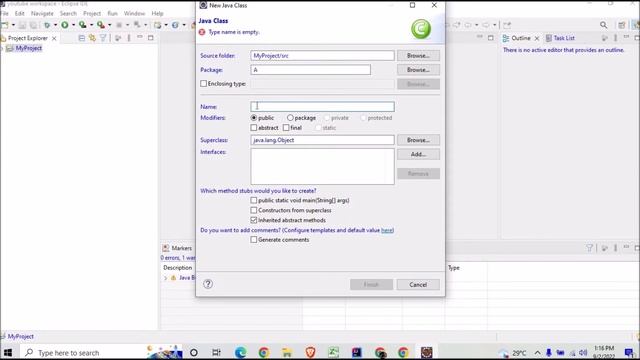Click the Run External Tools icon
The width and height of the screenshot is (640, 360).
(100, 25)
